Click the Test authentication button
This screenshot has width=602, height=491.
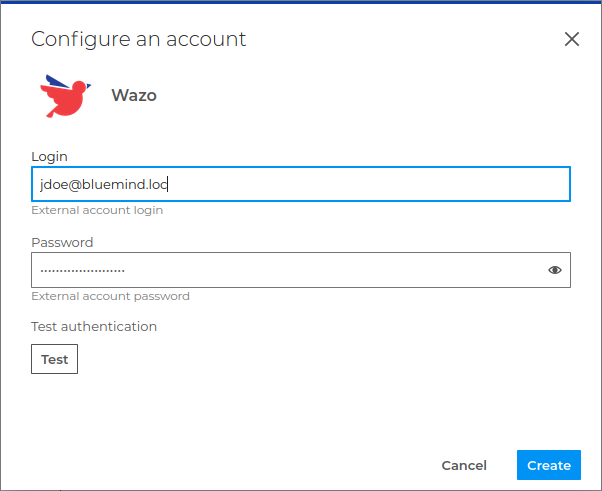click(x=54, y=359)
